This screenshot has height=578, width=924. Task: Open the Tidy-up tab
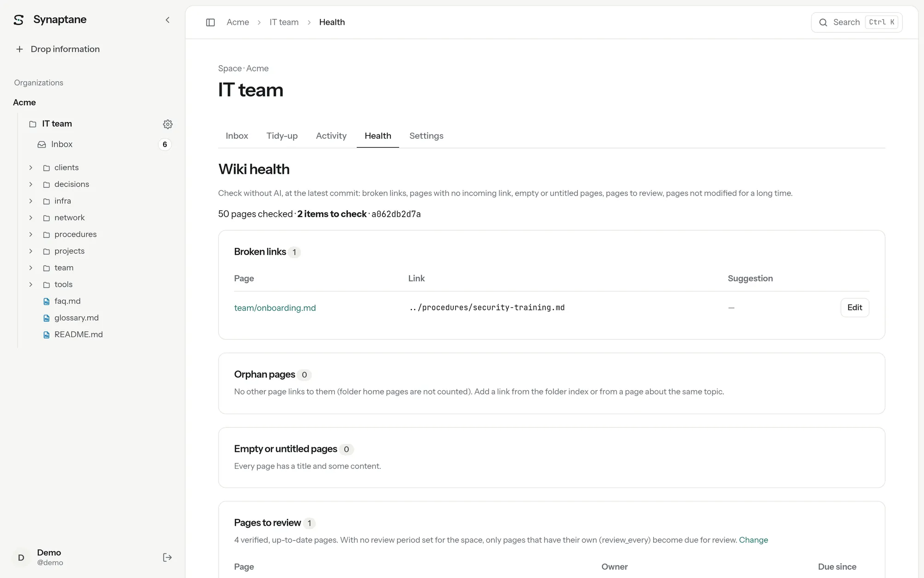point(282,136)
